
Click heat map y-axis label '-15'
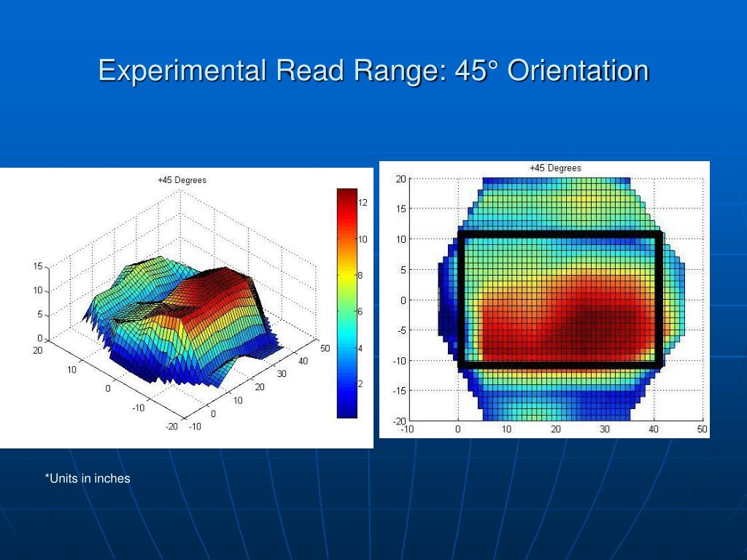point(399,391)
